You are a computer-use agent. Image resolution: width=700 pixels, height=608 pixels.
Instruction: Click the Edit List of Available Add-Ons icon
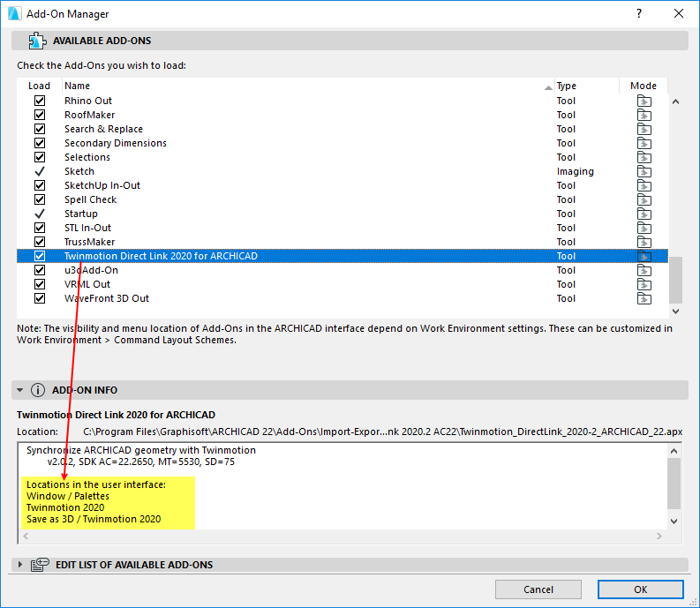click(x=40, y=565)
